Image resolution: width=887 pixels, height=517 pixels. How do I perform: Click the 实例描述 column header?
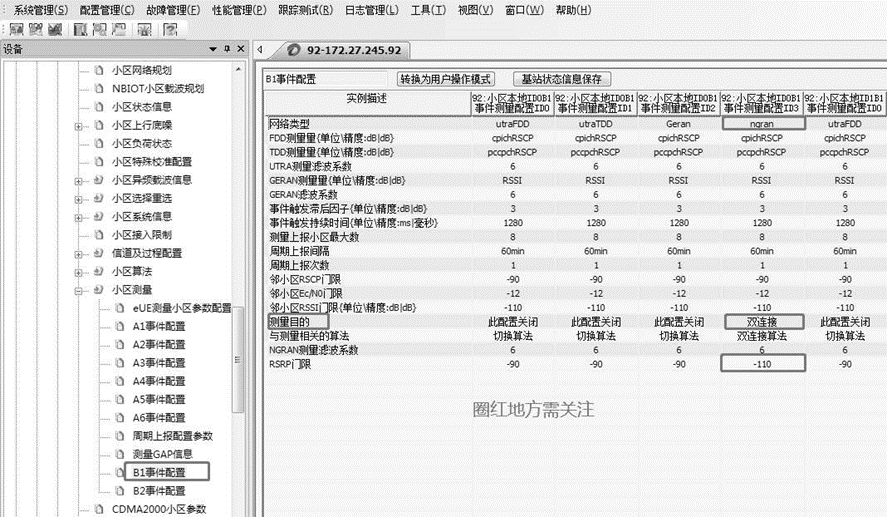[368, 103]
